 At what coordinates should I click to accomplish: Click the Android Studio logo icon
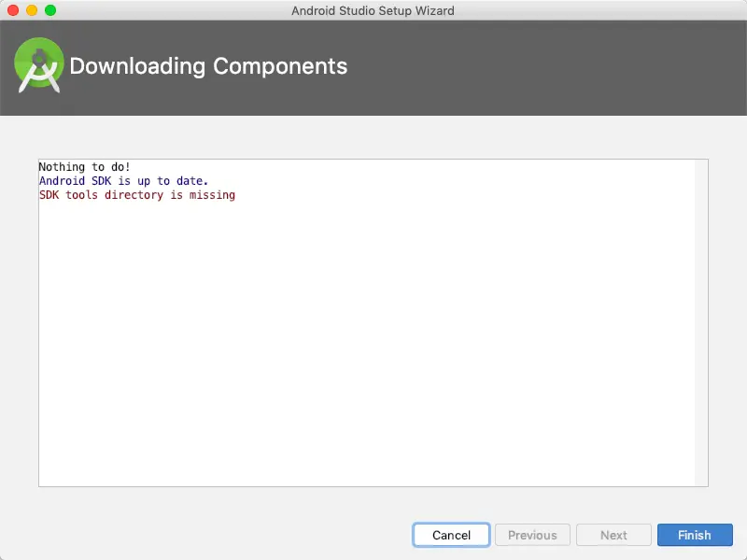tap(39, 64)
